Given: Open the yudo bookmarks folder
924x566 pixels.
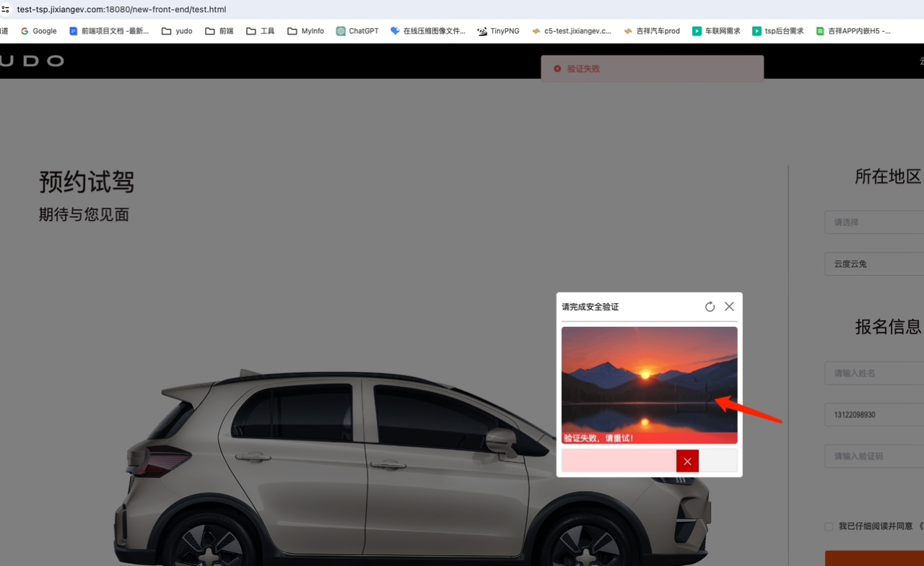Looking at the screenshot, I should 177,31.
